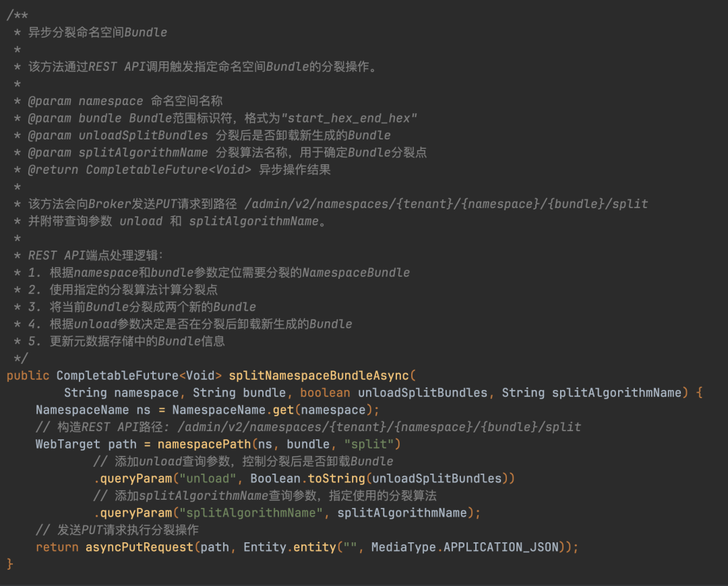Click NamespaceName.get(namespace) call
728x586 pixels.
pos(272,410)
